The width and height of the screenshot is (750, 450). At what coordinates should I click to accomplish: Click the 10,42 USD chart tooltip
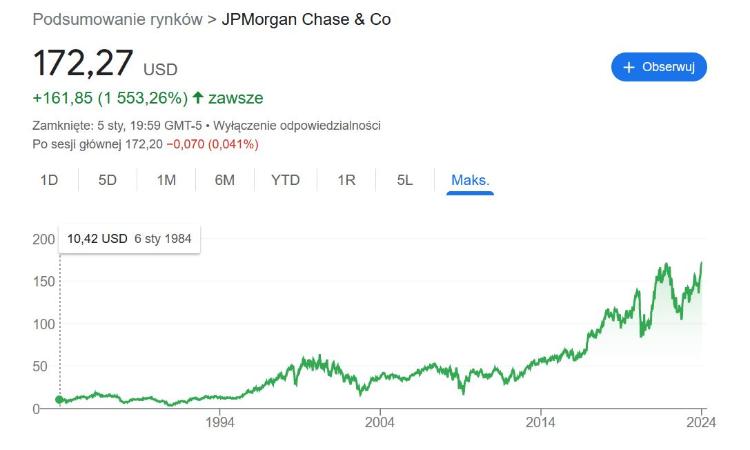tap(129, 239)
